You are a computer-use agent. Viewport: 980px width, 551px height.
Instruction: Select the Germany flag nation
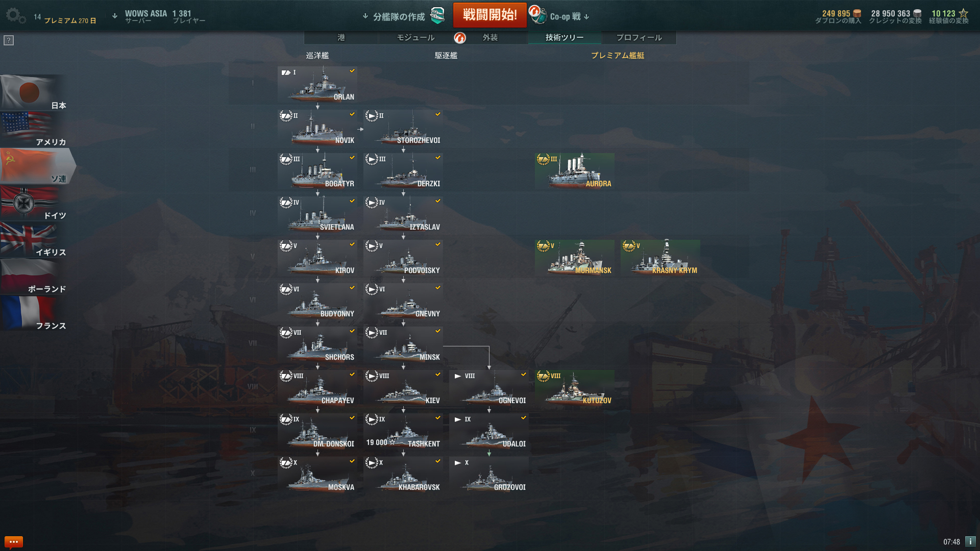click(x=34, y=203)
